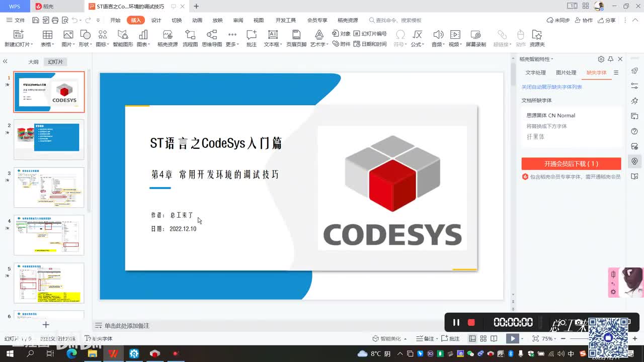
Task: Stop the recording with red square
Action: pos(471,322)
